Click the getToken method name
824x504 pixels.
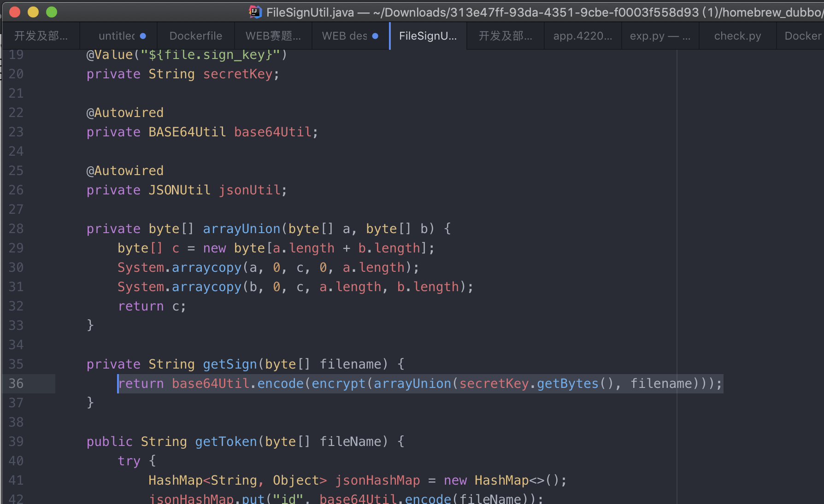click(226, 441)
